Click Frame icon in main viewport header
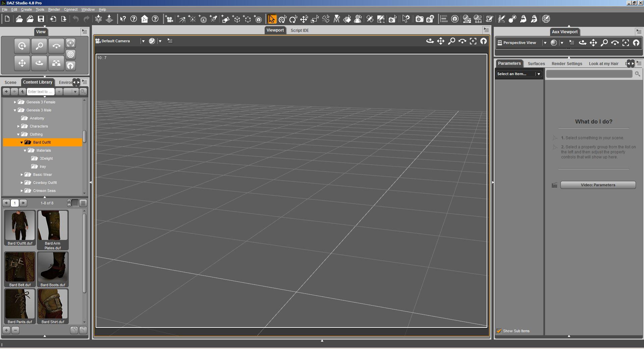644x349 pixels. click(473, 41)
